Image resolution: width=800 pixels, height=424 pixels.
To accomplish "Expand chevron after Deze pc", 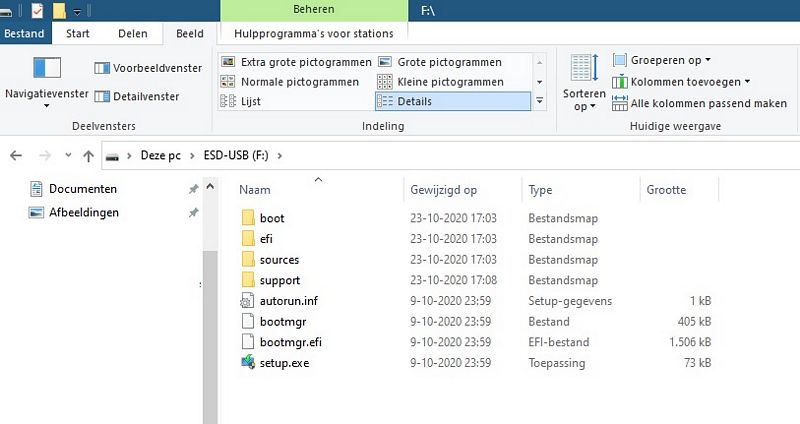I will pyautogui.click(x=192, y=156).
